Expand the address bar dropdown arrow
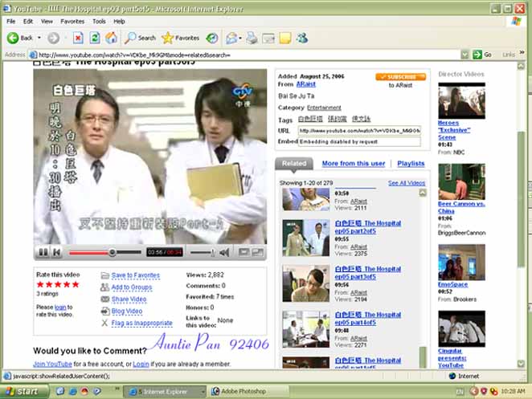 (x=464, y=55)
